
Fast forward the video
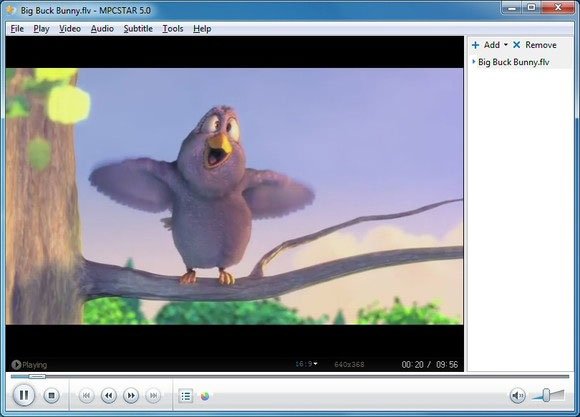tap(131, 396)
